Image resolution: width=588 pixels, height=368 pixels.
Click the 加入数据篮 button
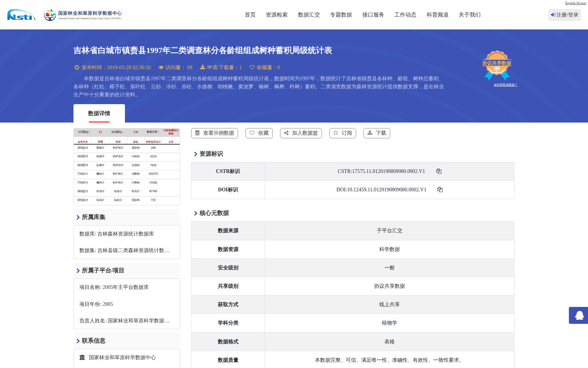(x=301, y=133)
